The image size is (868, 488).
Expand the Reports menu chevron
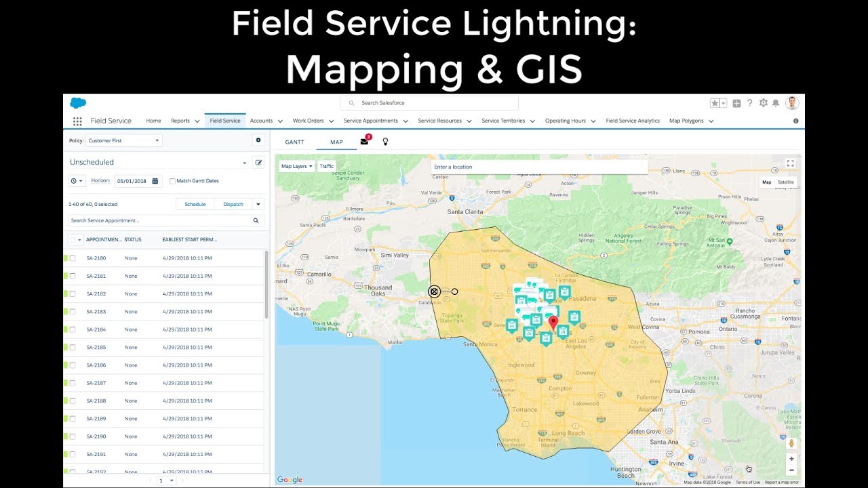point(197,121)
